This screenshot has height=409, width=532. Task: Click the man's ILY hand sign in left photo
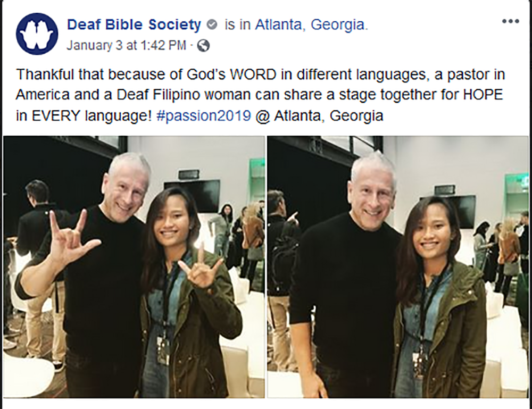pyautogui.click(x=72, y=236)
